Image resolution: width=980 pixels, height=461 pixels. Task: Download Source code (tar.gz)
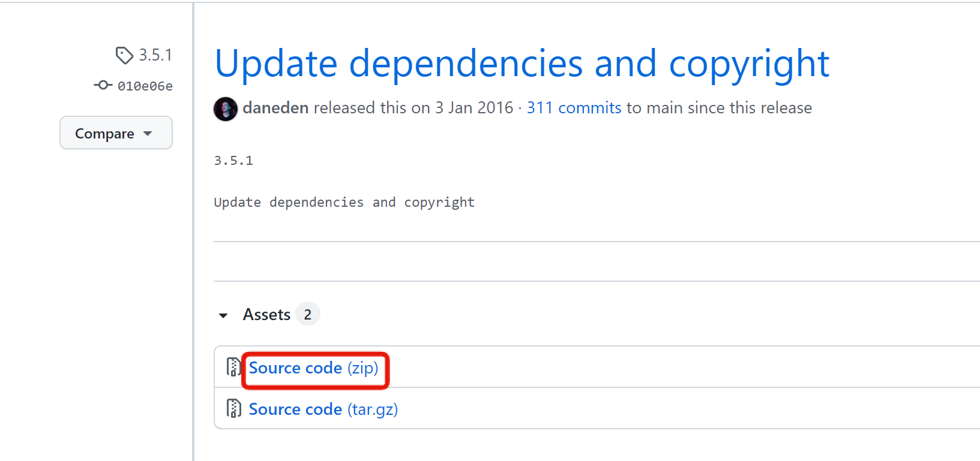click(x=323, y=409)
